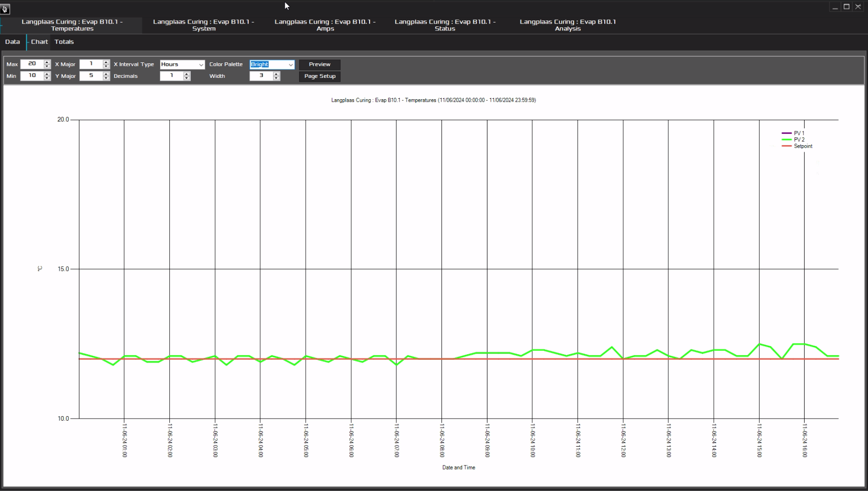Decrease the Min value with down arrow

coord(47,78)
